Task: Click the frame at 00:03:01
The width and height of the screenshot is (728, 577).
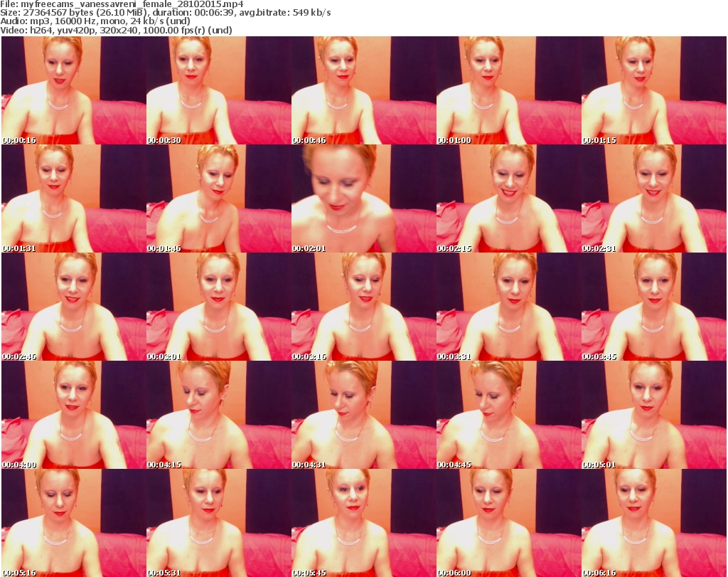Action: click(219, 307)
